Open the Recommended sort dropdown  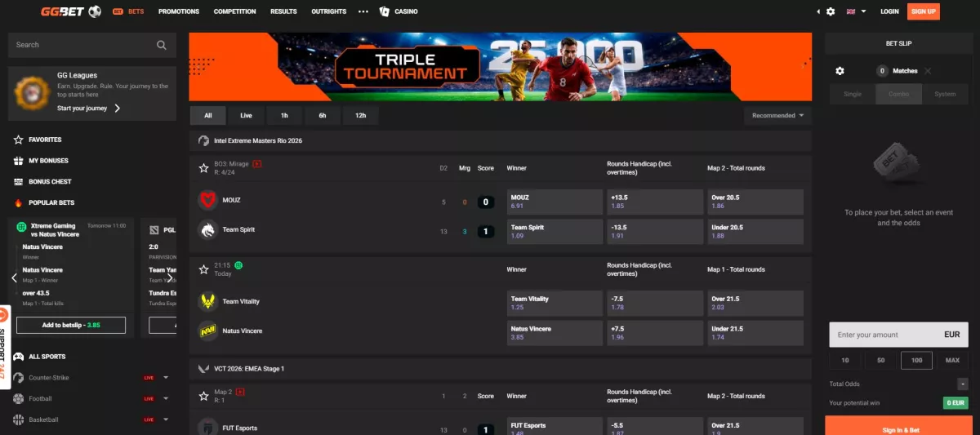[x=778, y=115]
